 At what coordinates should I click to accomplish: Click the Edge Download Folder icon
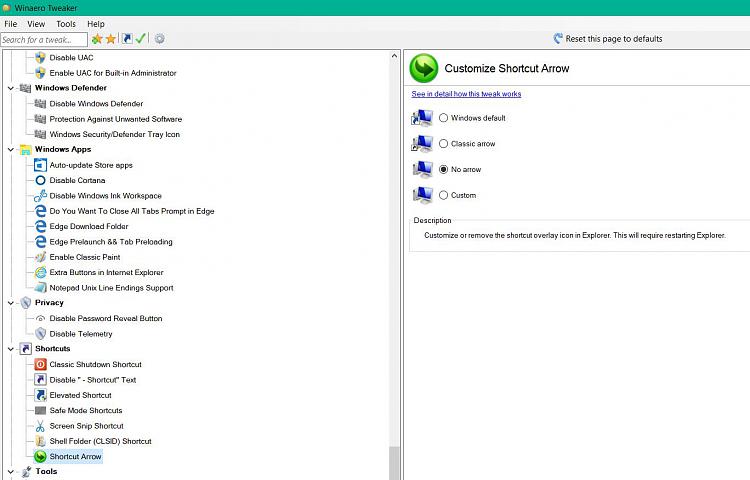coord(41,226)
